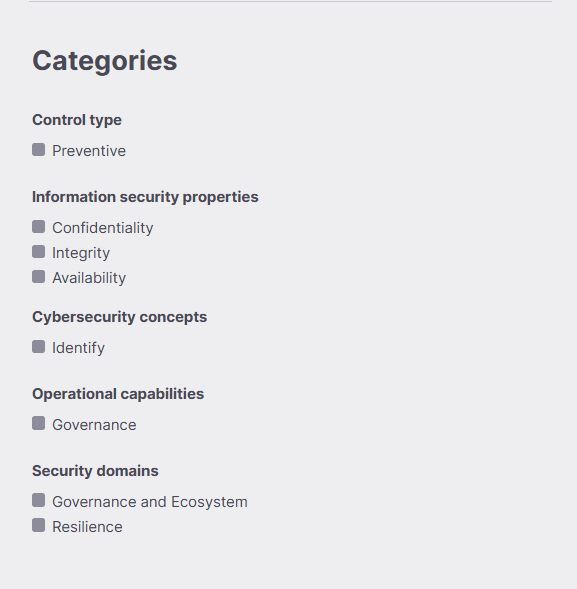The height and width of the screenshot is (589, 577).
Task: Click the Identify label text
Action: 79,348
